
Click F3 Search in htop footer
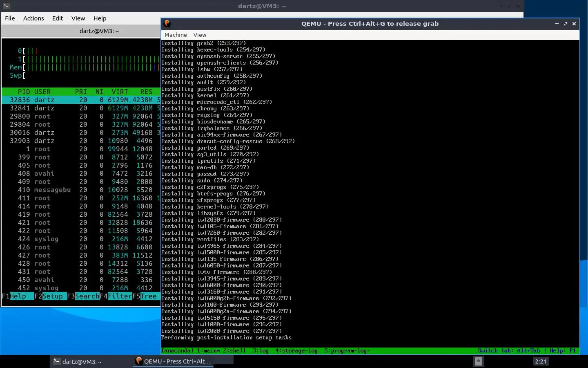[83, 296]
